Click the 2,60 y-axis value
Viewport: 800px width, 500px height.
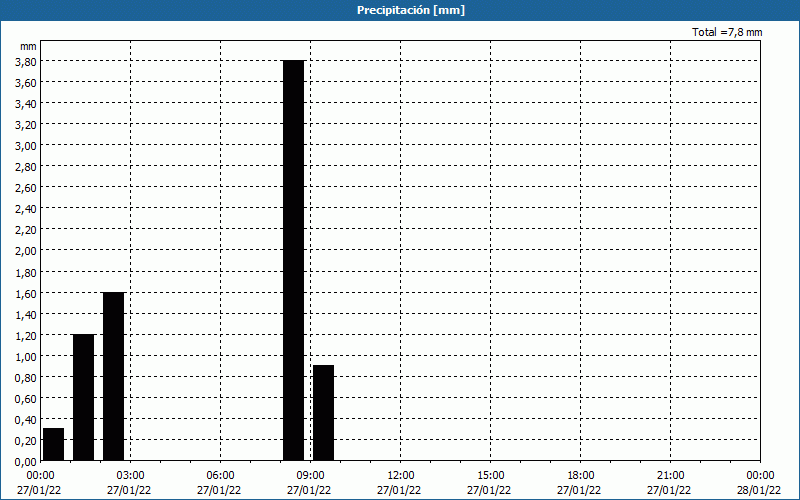pos(26,188)
